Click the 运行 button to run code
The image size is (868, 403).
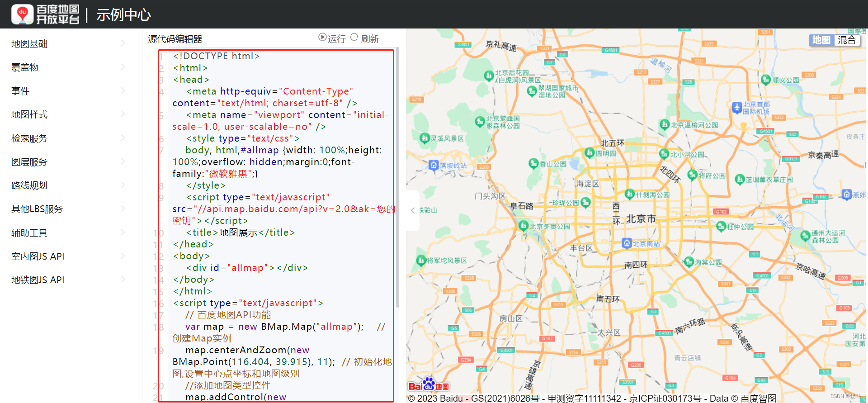point(332,38)
